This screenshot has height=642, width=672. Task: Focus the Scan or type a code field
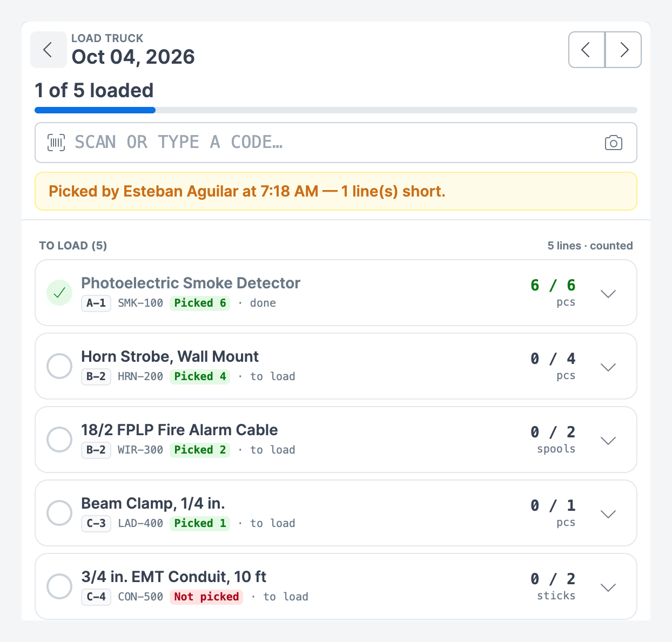pos(336,143)
